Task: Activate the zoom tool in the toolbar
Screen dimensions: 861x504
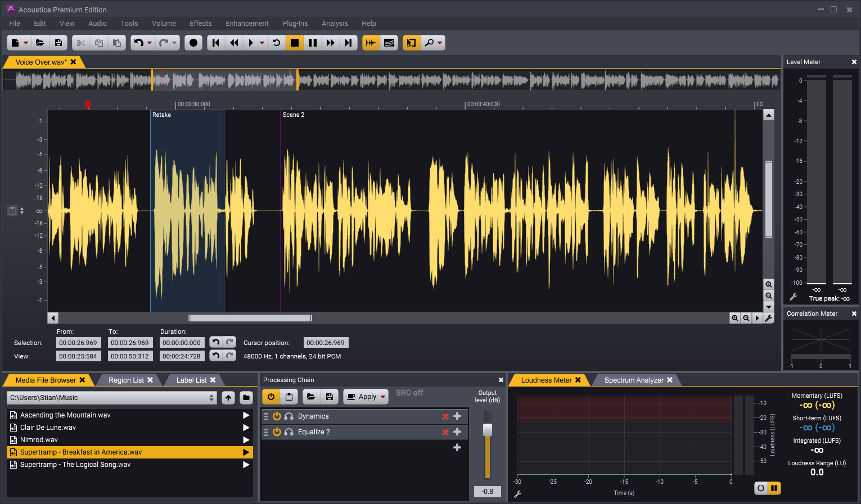Action: (429, 42)
